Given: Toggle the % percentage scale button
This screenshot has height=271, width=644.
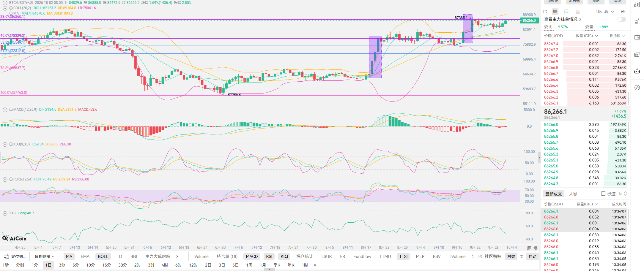Looking at the screenshot, I should coord(522,256).
